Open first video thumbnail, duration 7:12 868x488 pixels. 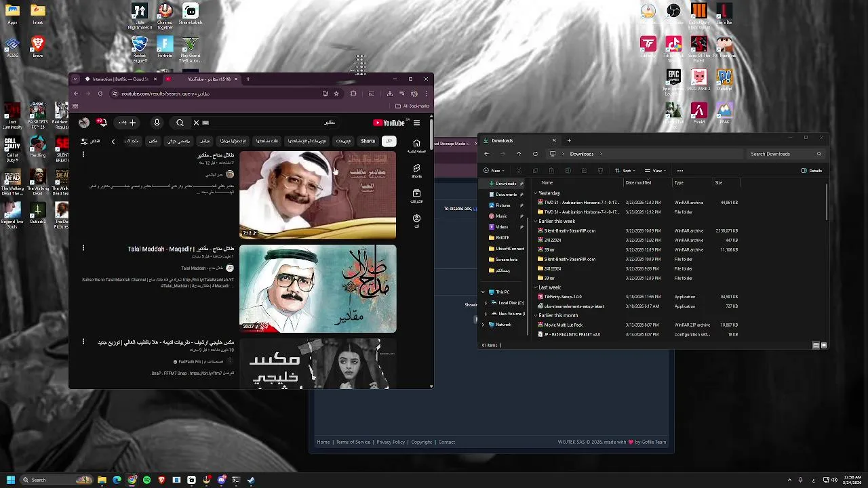click(x=317, y=195)
